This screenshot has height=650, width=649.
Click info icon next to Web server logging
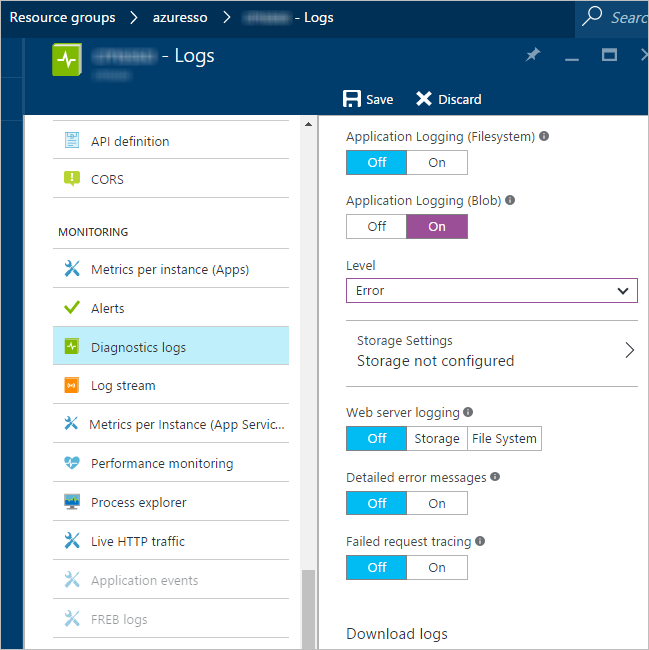(x=469, y=412)
